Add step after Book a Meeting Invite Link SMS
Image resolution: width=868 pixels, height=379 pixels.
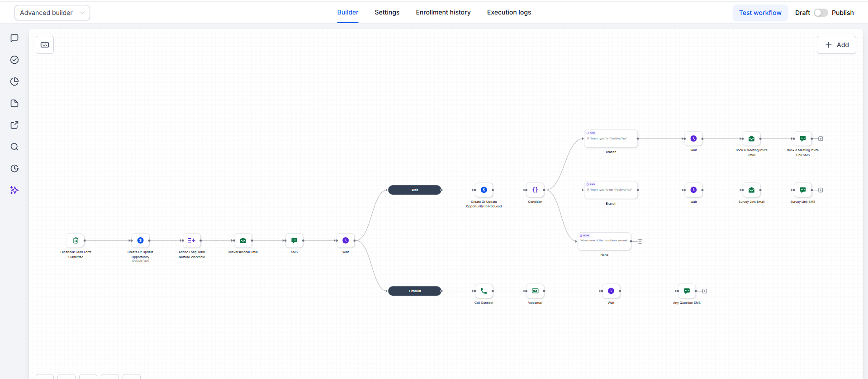[x=821, y=139]
